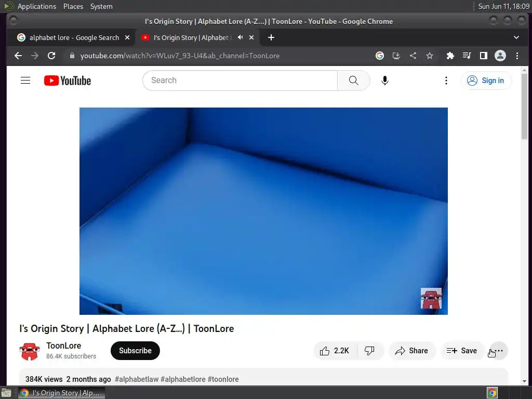Screen dimensions: 532x399
Task: Open Chrome three-dot menu
Action: (517, 56)
